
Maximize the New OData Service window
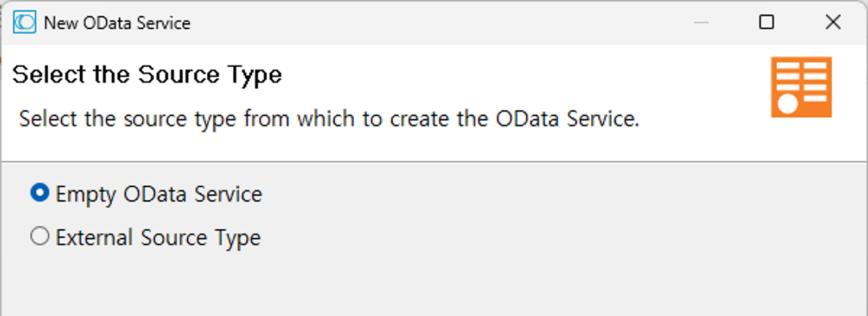click(x=767, y=22)
